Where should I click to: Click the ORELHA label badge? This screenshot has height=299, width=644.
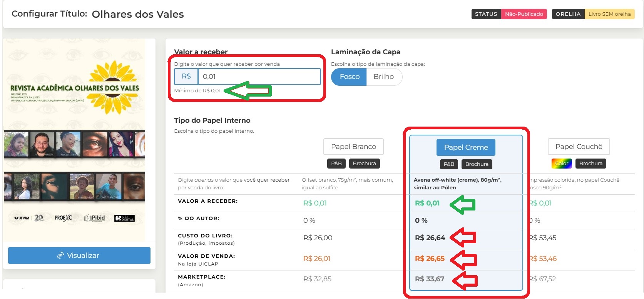click(568, 14)
